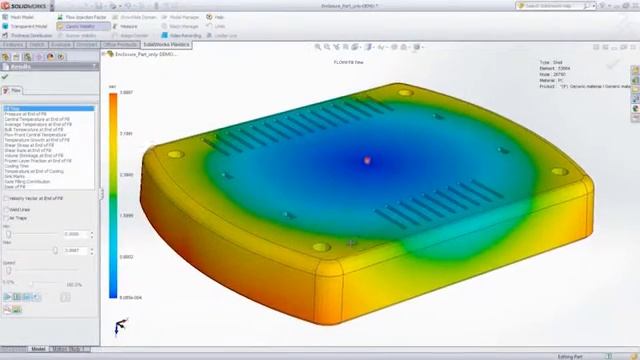Click the Search SolidWorks Help field
Screen dimensions: 640x360
coord(553,6)
